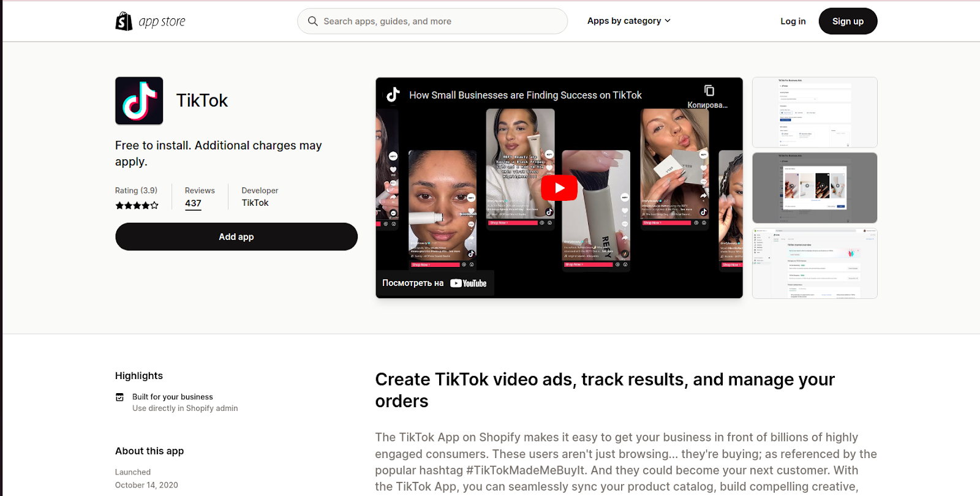Image resolution: width=980 pixels, height=496 pixels.
Task: Click the copy link icon on the video
Action: click(x=709, y=91)
